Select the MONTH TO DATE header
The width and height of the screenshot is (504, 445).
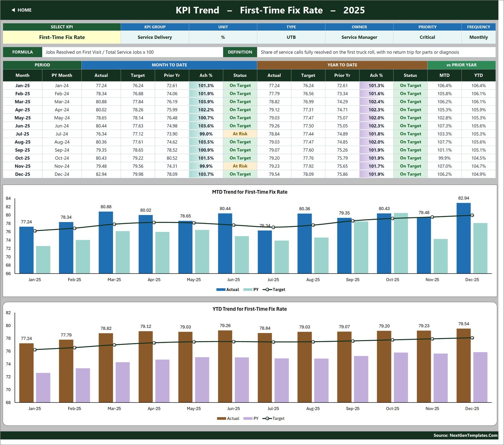[169, 65]
